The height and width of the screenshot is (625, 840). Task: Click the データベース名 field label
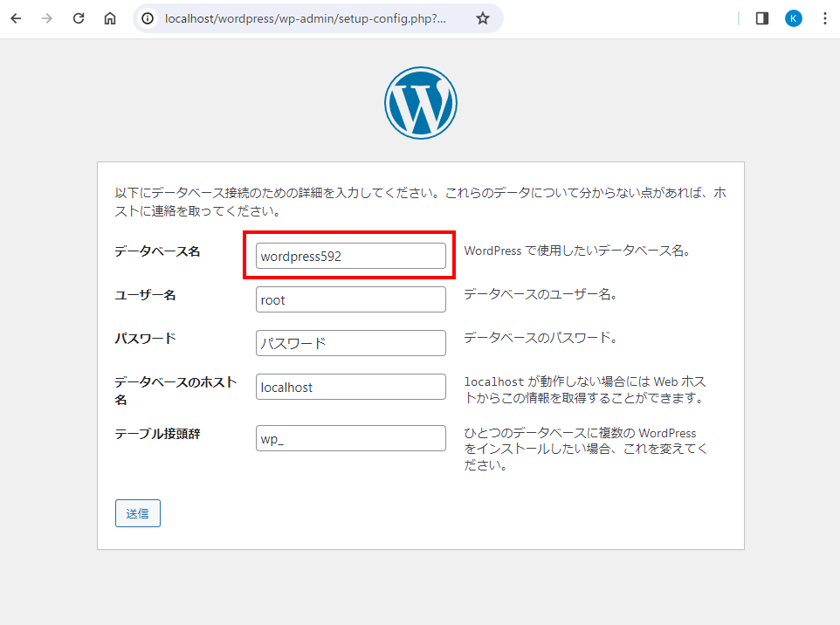pos(157,251)
